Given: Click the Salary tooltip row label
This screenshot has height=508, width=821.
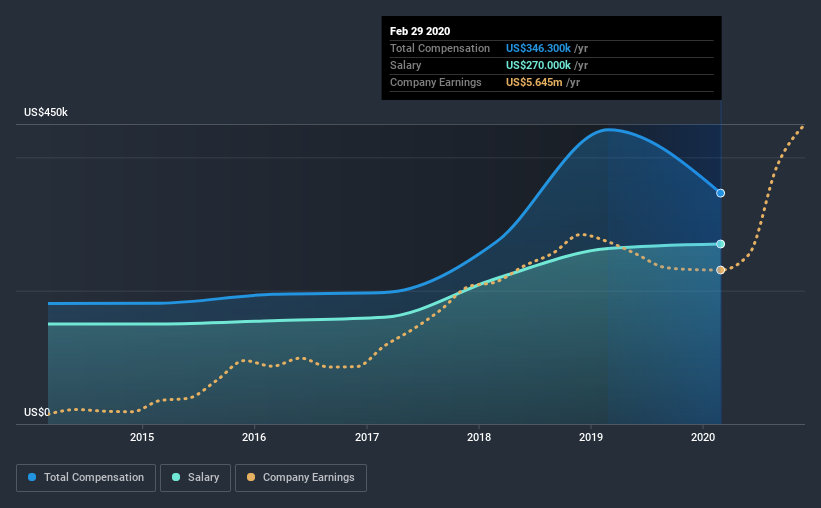Looking at the screenshot, I should (405, 65).
